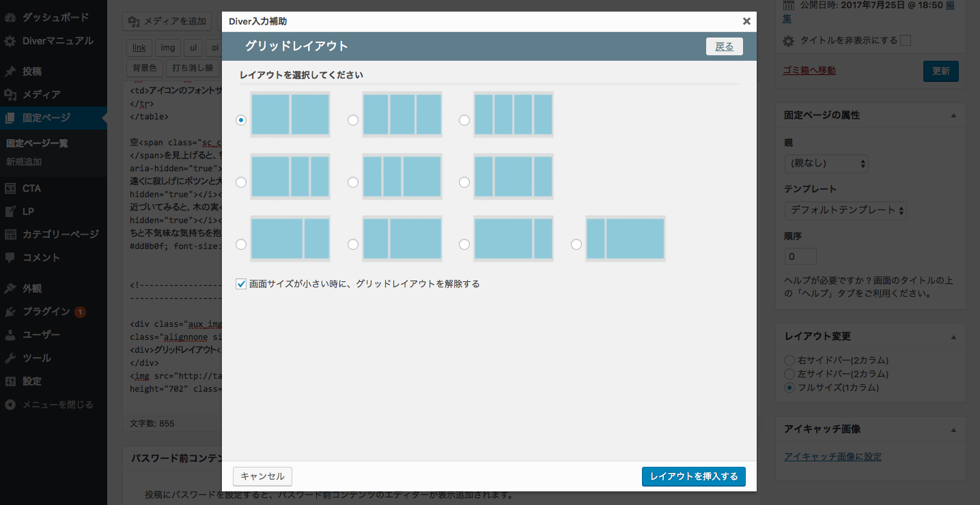This screenshot has height=505, width=980.
Task: Uncheck the disable grid on small screens checkbox
Action: [x=241, y=284]
